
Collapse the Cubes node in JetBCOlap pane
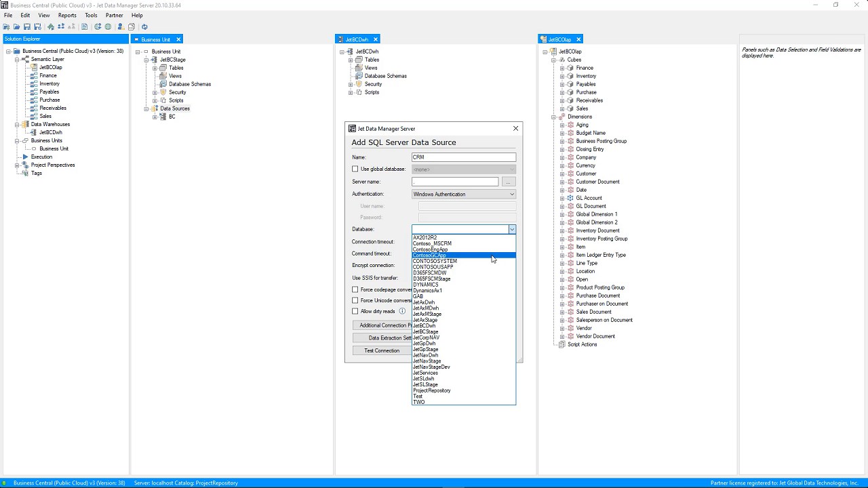click(553, 60)
